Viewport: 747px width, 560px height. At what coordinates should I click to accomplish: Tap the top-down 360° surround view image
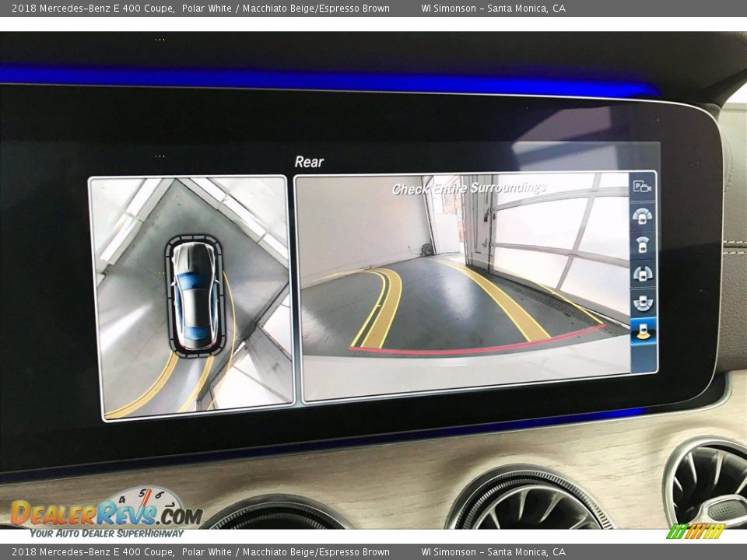pos(192,298)
